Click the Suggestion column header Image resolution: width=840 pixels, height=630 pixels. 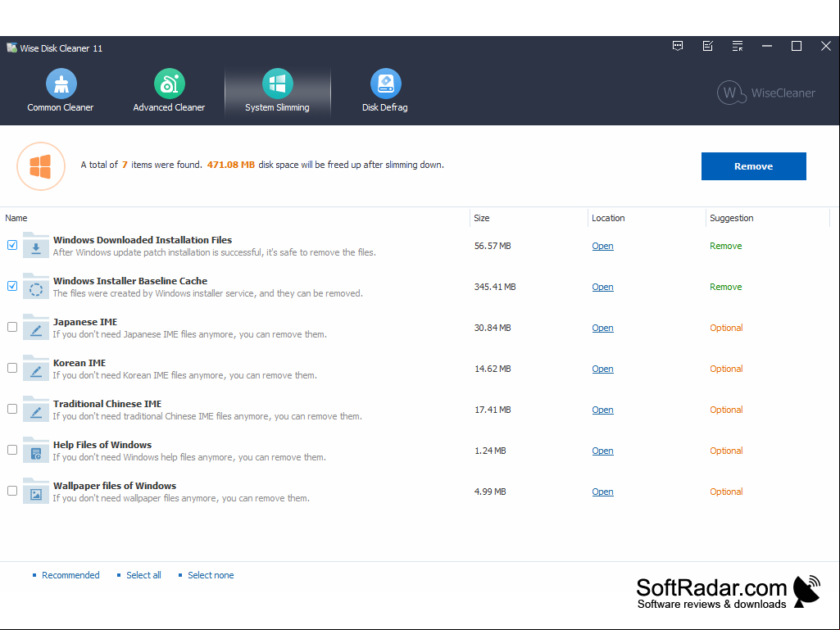(731, 218)
